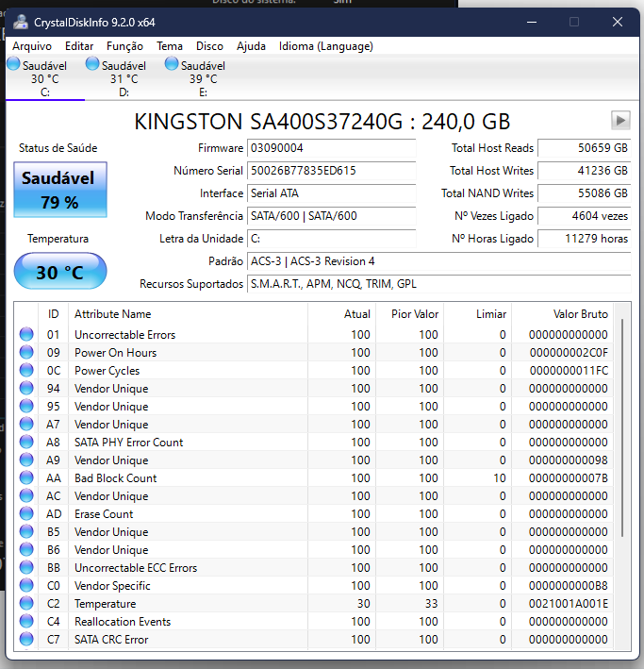The height and width of the screenshot is (669, 644).
Task: Click status icon of Temperature attribute row
Action: [x=26, y=603]
